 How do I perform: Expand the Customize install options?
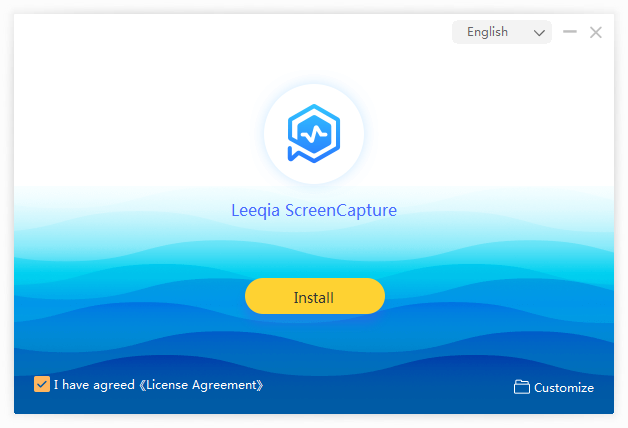(x=554, y=387)
